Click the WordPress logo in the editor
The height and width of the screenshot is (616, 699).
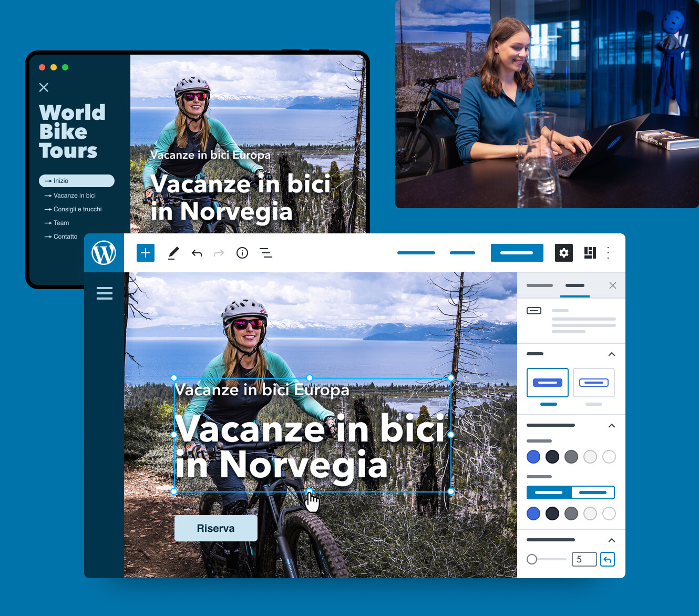(104, 253)
